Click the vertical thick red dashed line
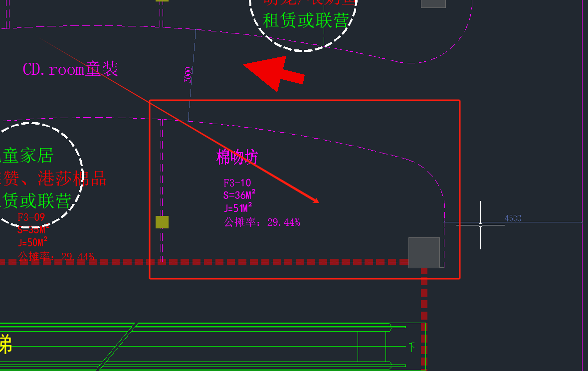Viewport: 588px width, 371px height. 424,319
